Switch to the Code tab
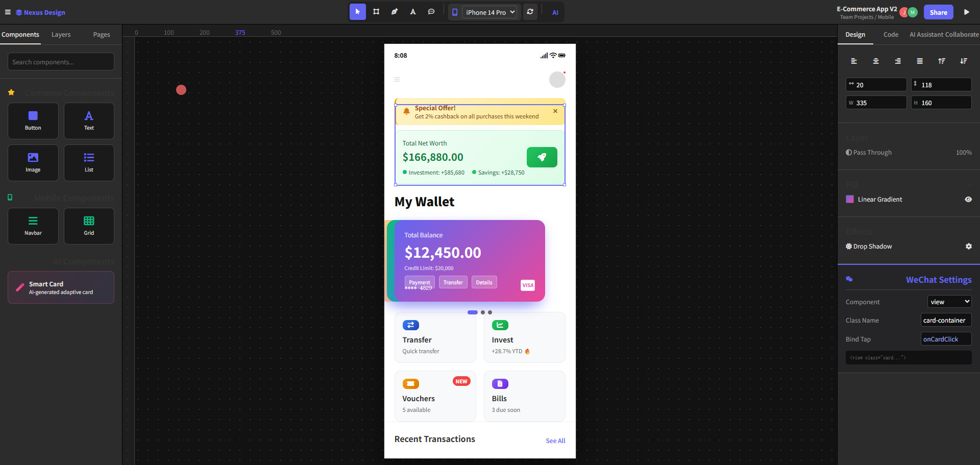This screenshot has width=980, height=465. [891, 35]
